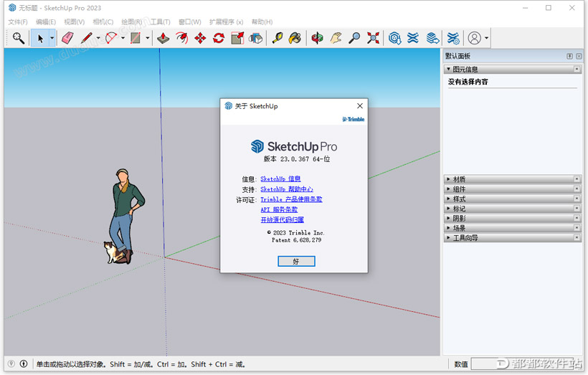The height and width of the screenshot is (375, 588).
Task: Open the 帮助(H) menu
Action: (262, 22)
